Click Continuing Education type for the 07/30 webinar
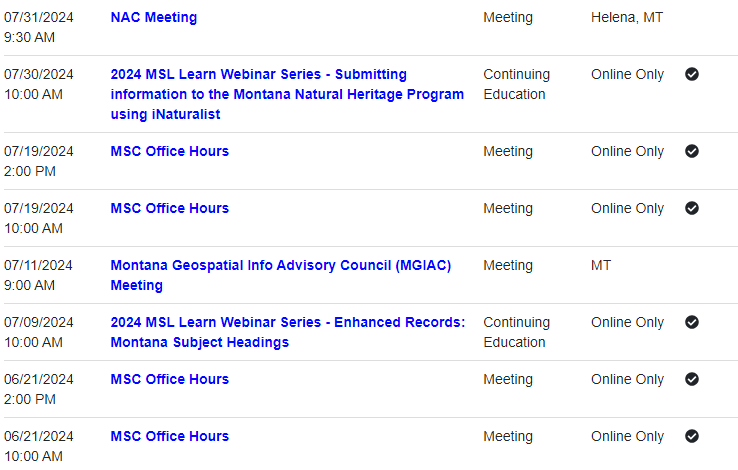This screenshot has height=470, width=738. coord(516,84)
